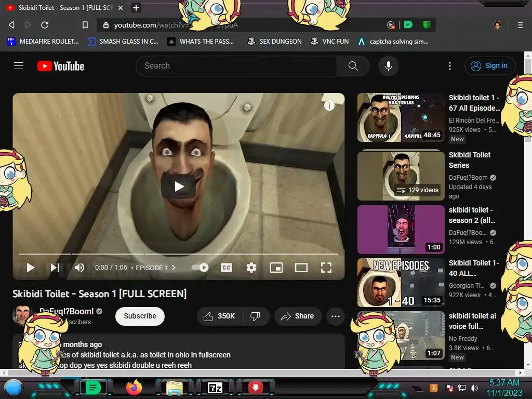532x399 pixels.
Task: Open browser profile avatar
Action: click(497, 25)
